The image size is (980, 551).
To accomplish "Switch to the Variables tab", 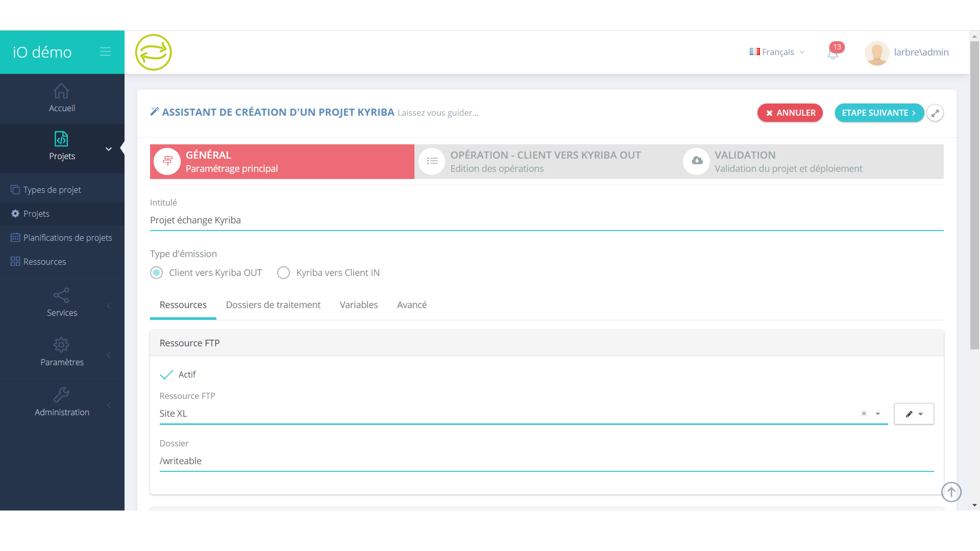I will (359, 305).
